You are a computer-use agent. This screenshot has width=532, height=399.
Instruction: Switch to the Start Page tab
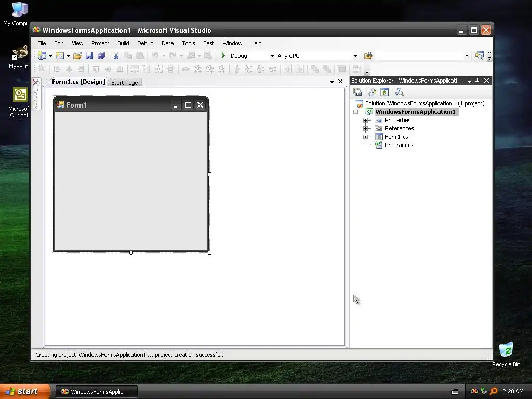pyautogui.click(x=125, y=83)
